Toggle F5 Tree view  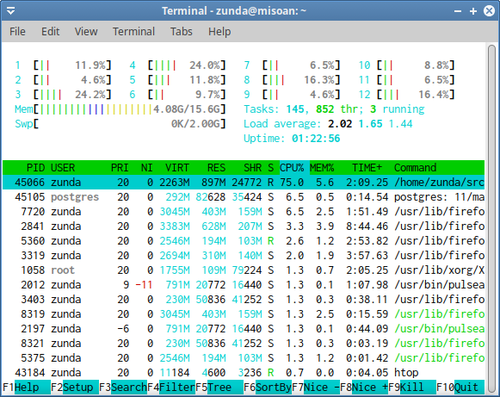point(219,387)
